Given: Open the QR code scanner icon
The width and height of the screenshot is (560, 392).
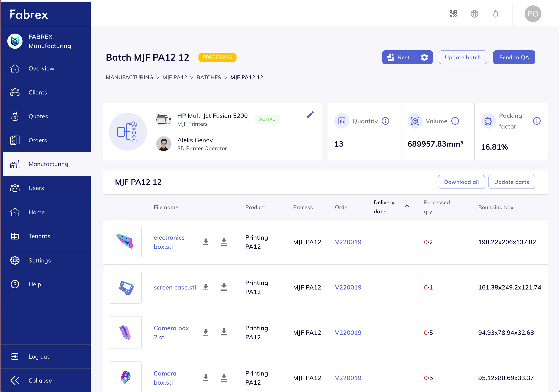Looking at the screenshot, I should [x=453, y=14].
